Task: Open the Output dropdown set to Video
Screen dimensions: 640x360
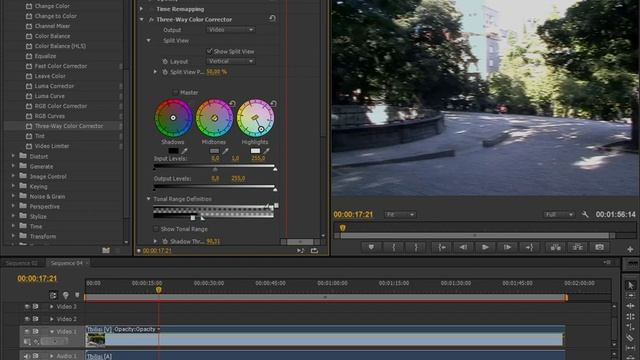Action: point(230,30)
